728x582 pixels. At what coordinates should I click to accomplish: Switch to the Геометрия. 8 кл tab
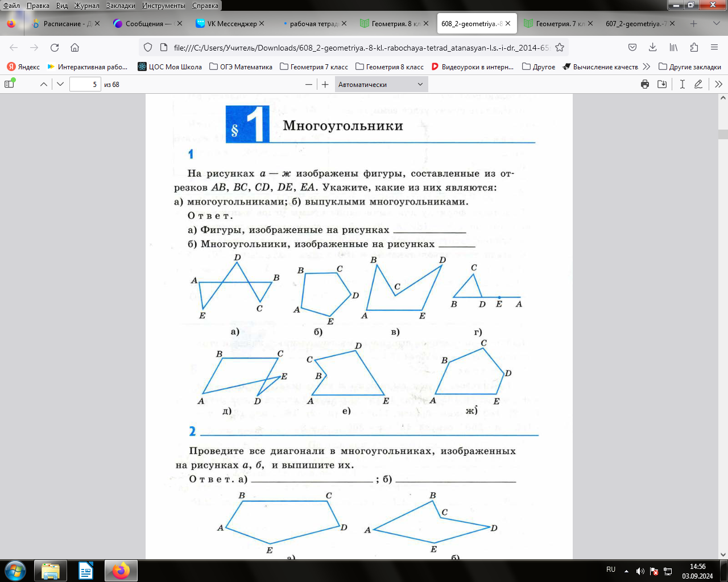pyautogui.click(x=394, y=24)
